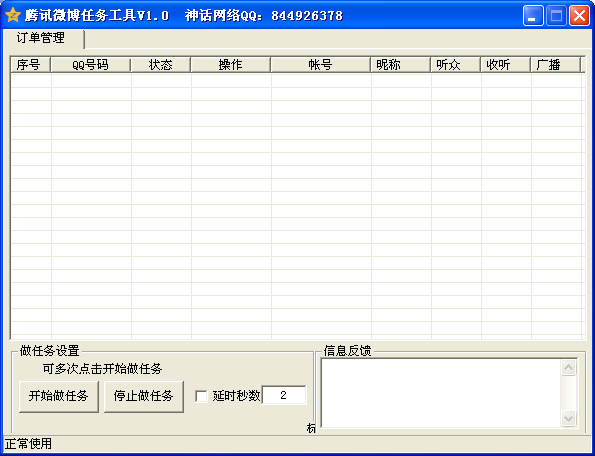This screenshot has height=456, width=595.
Task: Focus the 延时秒数 input field showing 2
Action: pyautogui.click(x=283, y=395)
